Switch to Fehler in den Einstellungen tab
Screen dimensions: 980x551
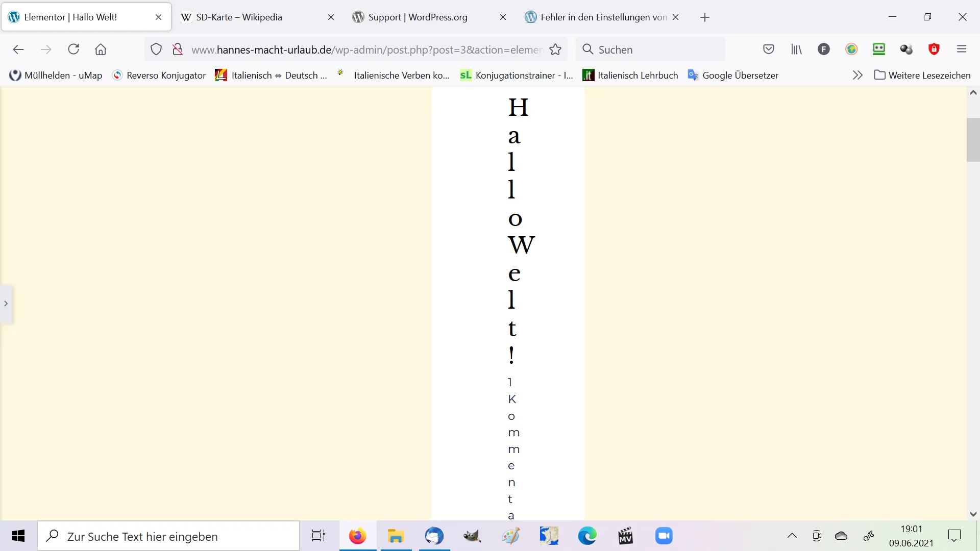pos(602,17)
